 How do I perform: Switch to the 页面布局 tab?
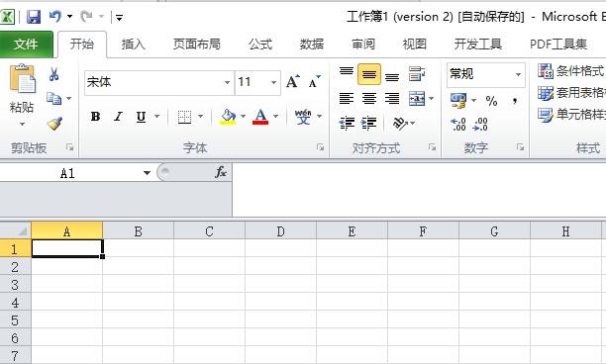[x=197, y=44]
